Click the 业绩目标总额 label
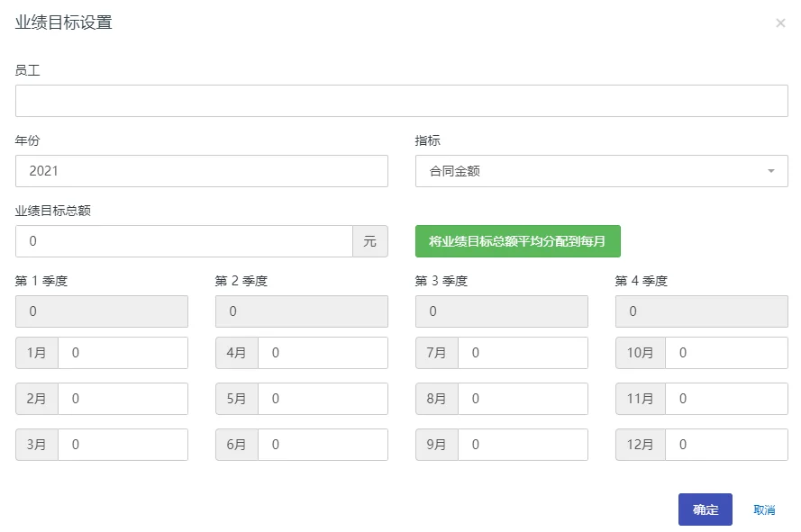 [53, 211]
